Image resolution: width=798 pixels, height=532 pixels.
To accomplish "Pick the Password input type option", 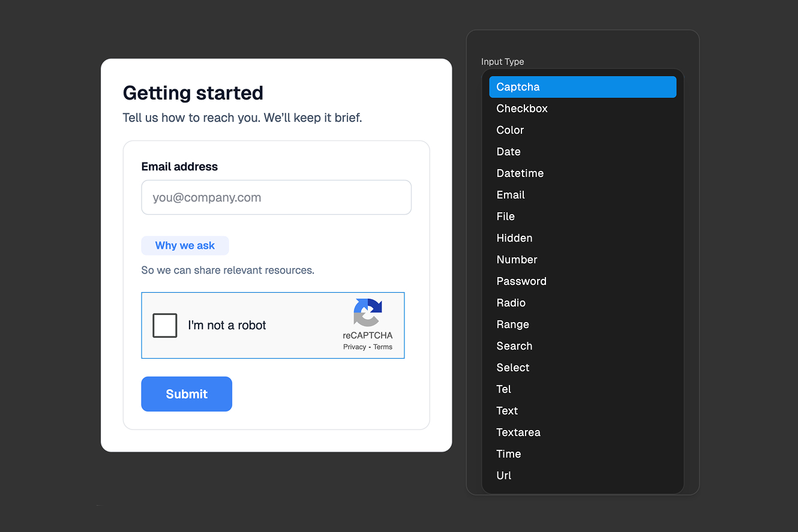I will click(x=583, y=281).
